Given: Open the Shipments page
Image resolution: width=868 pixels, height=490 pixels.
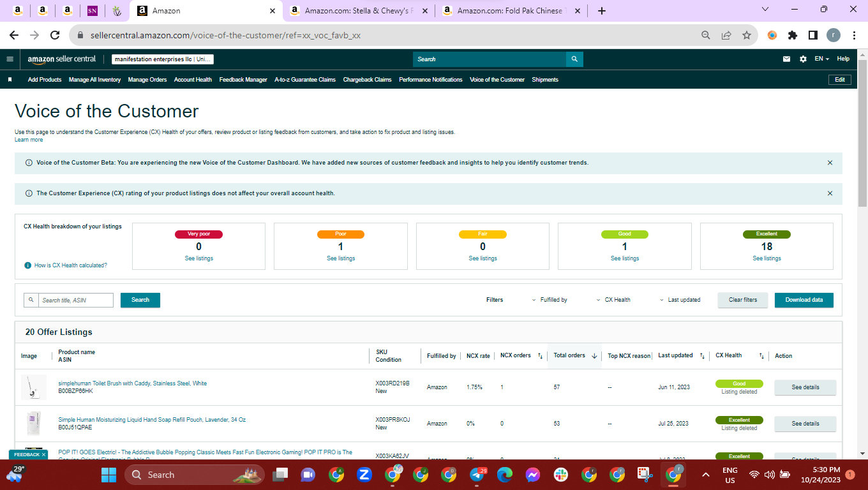Looking at the screenshot, I should click(x=545, y=80).
